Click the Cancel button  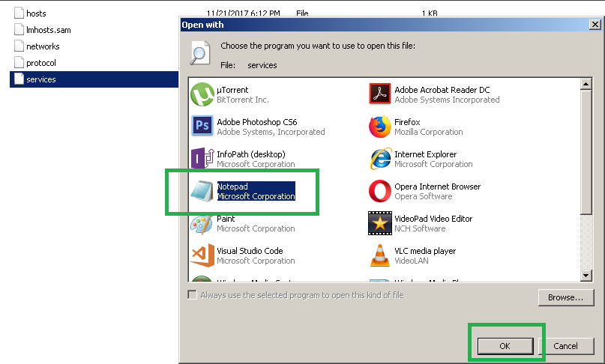coord(565,346)
